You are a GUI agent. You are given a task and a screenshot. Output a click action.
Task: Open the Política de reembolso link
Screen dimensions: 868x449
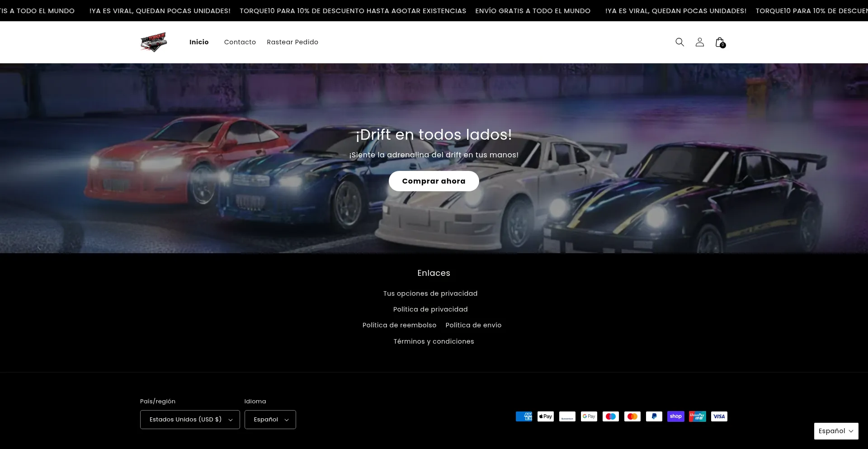coord(399,325)
